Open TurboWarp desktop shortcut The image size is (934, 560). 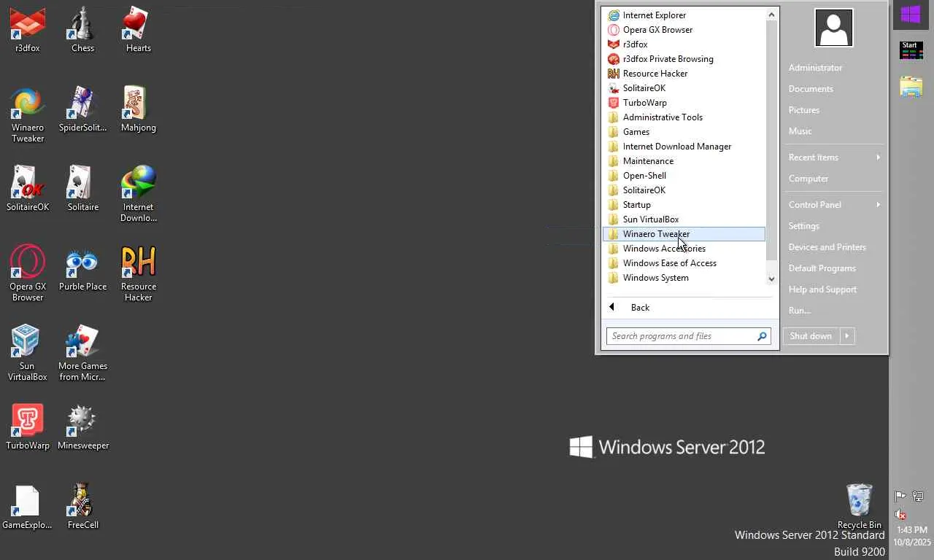pos(28,427)
